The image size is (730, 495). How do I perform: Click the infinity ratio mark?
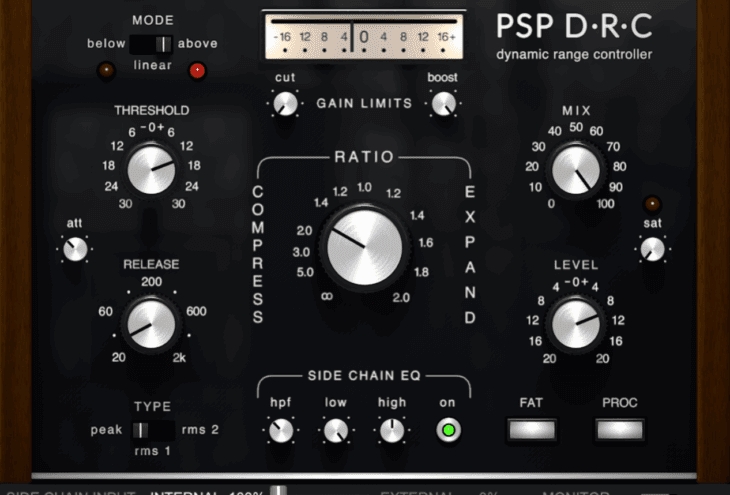[x=327, y=296]
